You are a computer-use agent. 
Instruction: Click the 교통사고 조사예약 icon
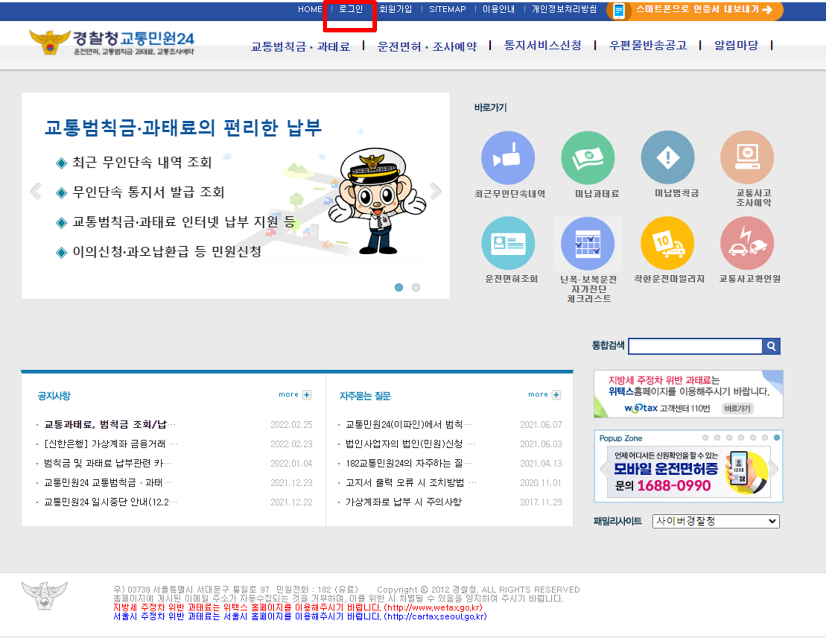pos(747,157)
